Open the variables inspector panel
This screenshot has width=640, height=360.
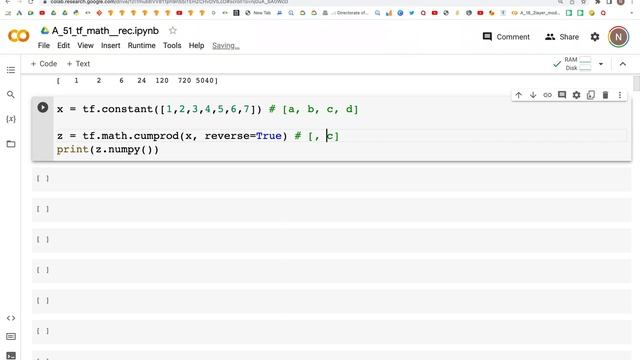click(x=11, y=119)
